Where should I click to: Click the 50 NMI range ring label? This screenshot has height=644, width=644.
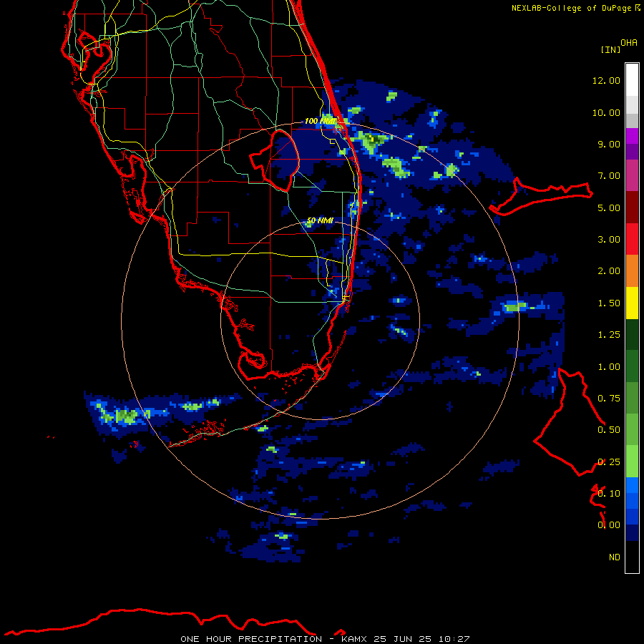(320, 220)
